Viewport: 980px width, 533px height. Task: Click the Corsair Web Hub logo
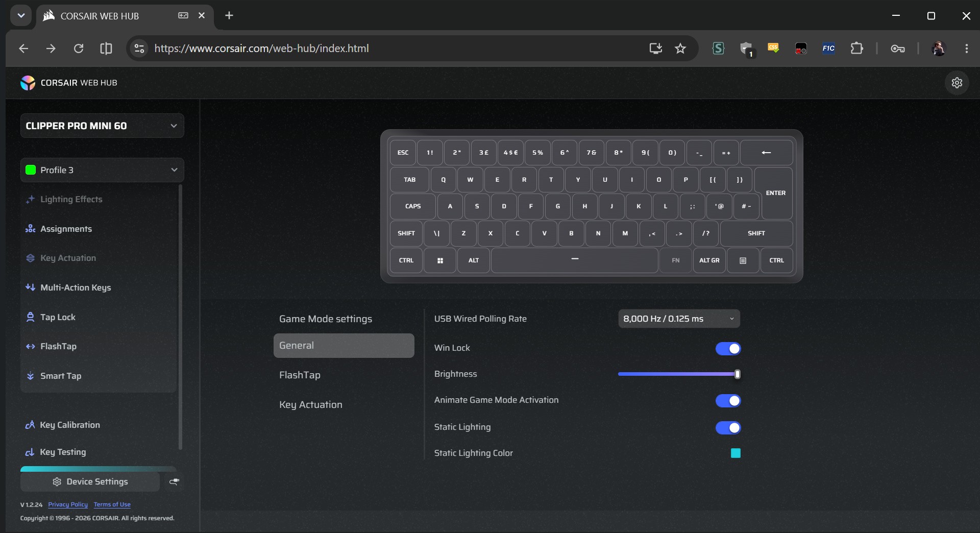(x=28, y=83)
